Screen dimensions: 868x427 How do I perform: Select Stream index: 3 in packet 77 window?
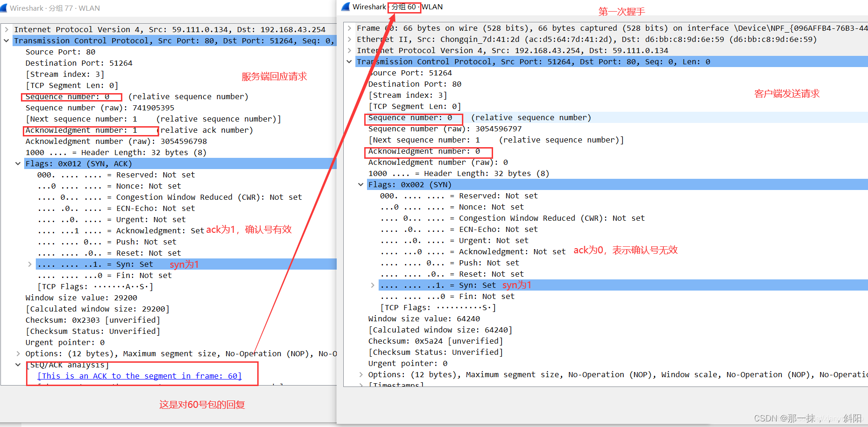click(65, 74)
